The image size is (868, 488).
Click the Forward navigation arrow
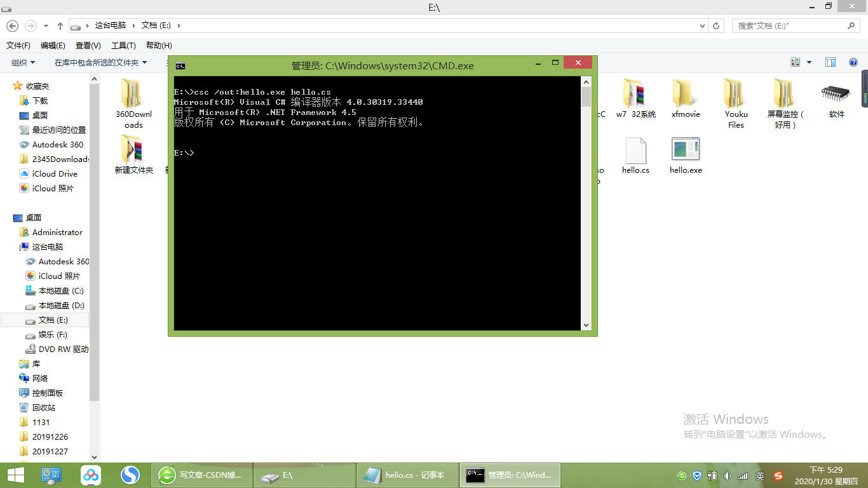pyautogui.click(x=30, y=26)
